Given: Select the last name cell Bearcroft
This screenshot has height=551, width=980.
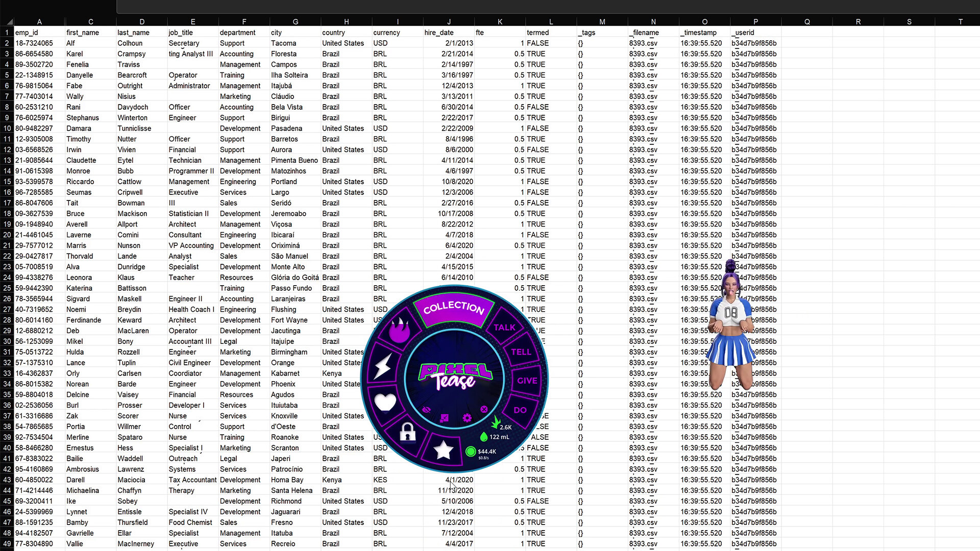Looking at the screenshot, I should [141, 75].
